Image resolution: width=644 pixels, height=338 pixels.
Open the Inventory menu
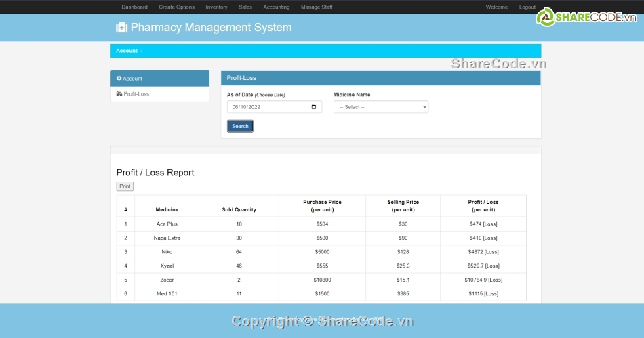click(x=216, y=7)
